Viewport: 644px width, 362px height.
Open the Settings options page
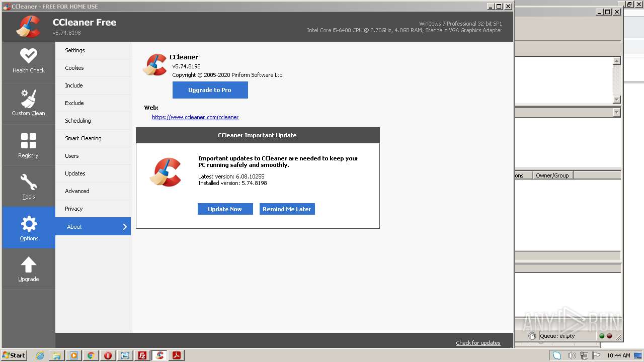tap(93, 50)
